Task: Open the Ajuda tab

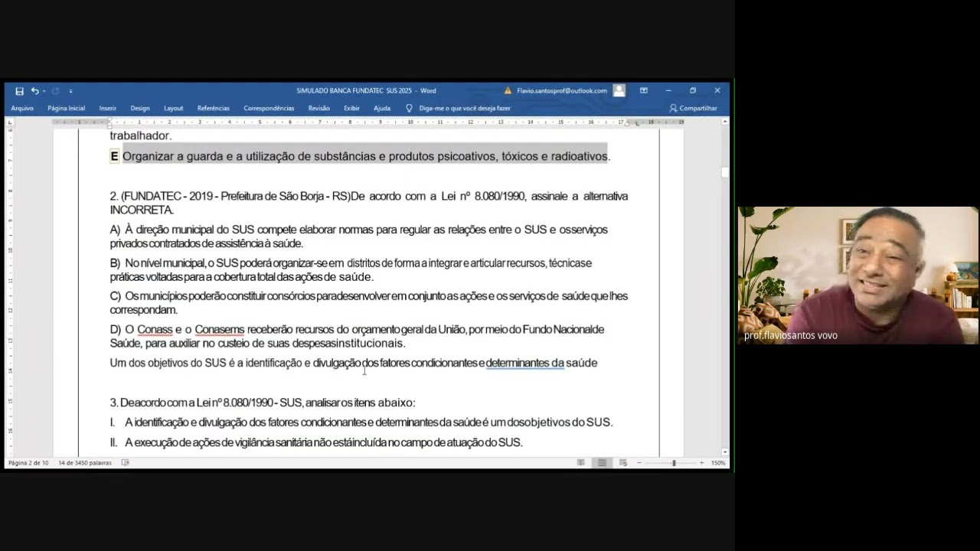Action: pyautogui.click(x=382, y=109)
